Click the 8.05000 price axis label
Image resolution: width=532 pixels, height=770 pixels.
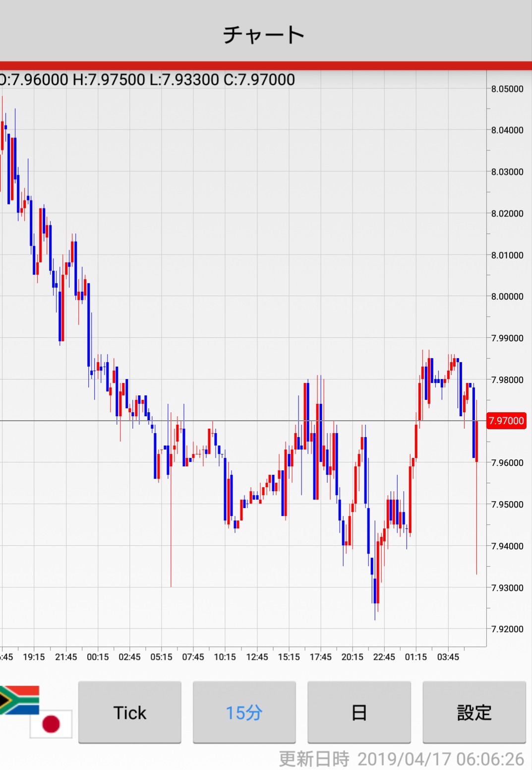[507, 89]
